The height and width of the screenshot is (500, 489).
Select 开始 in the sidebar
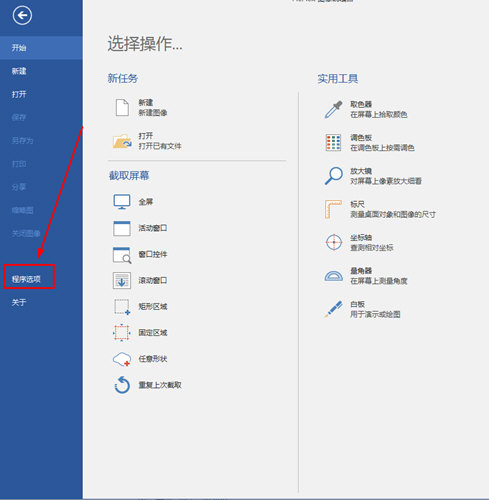pyautogui.click(x=41, y=48)
